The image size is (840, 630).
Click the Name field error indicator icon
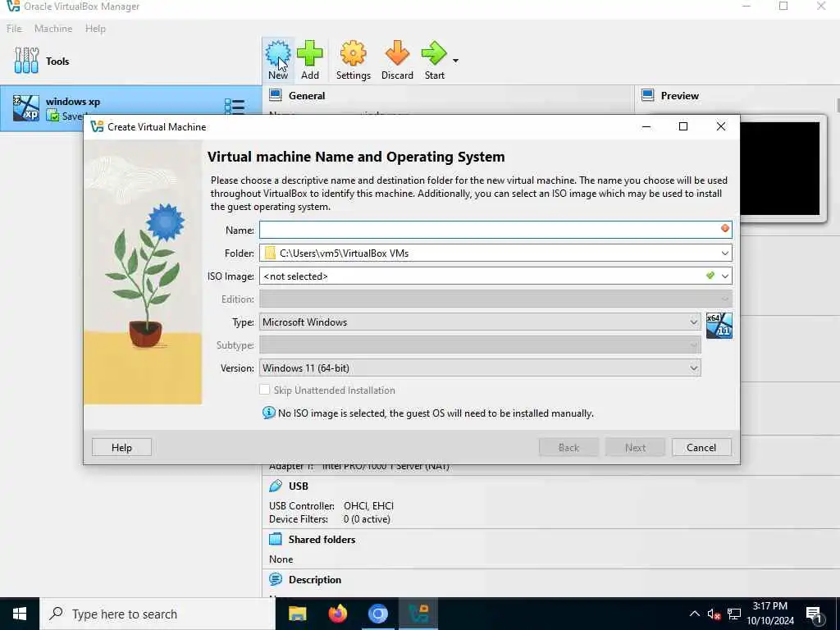[725, 229]
